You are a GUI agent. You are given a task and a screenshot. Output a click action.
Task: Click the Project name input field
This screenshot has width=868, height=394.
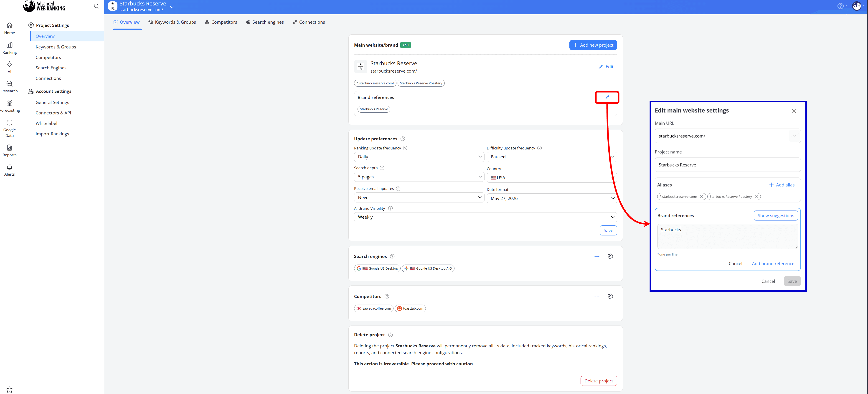pyautogui.click(x=728, y=165)
